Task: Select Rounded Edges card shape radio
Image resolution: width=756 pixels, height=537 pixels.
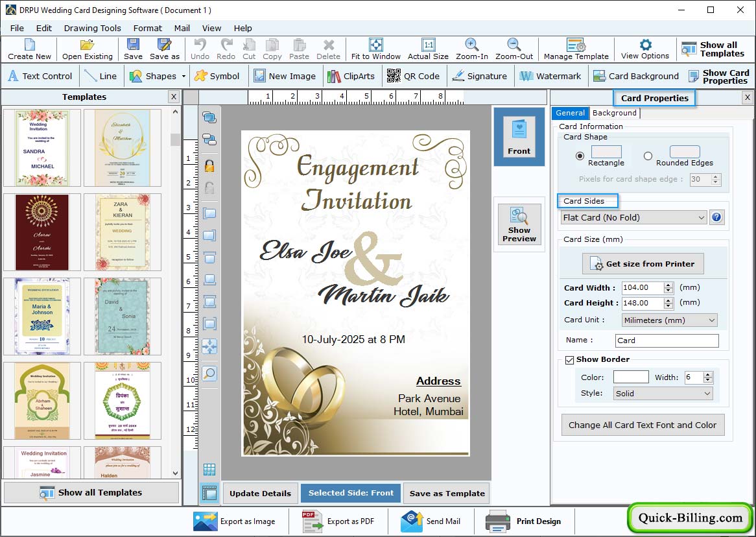Action: tap(648, 156)
